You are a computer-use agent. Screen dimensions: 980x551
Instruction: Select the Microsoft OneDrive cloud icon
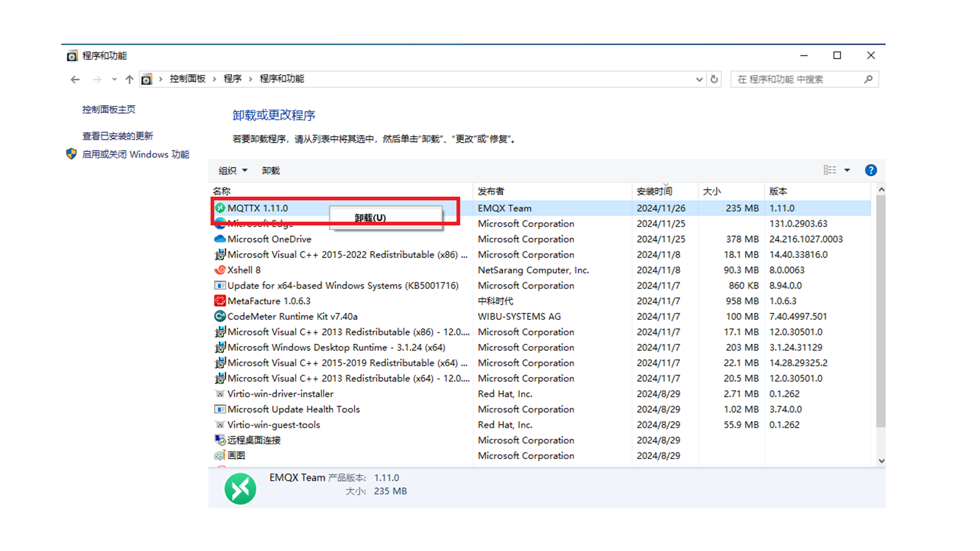[220, 239]
